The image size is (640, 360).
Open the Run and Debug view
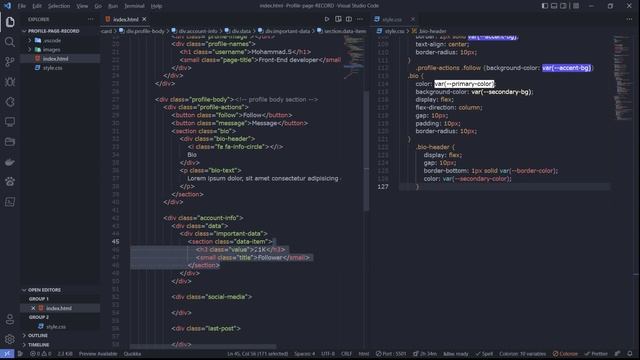pos(10,82)
